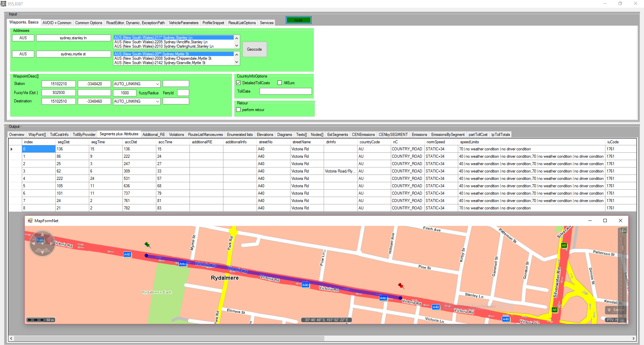Click the MapFormNet window title icon

[x=30, y=220]
